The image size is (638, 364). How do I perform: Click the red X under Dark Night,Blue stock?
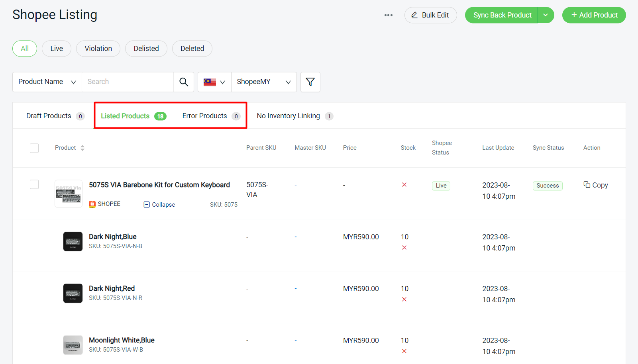click(x=404, y=248)
